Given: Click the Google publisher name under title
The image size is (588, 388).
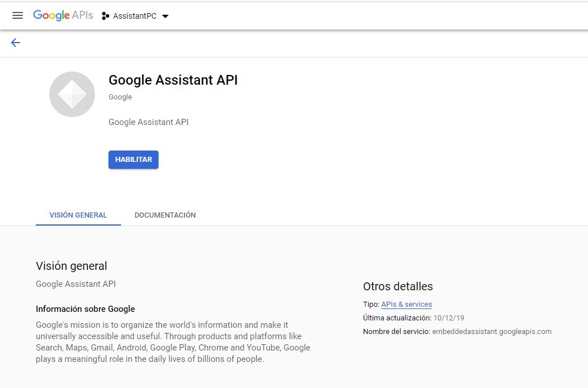Looking at the screenshot, I should [x=120, y=97].
